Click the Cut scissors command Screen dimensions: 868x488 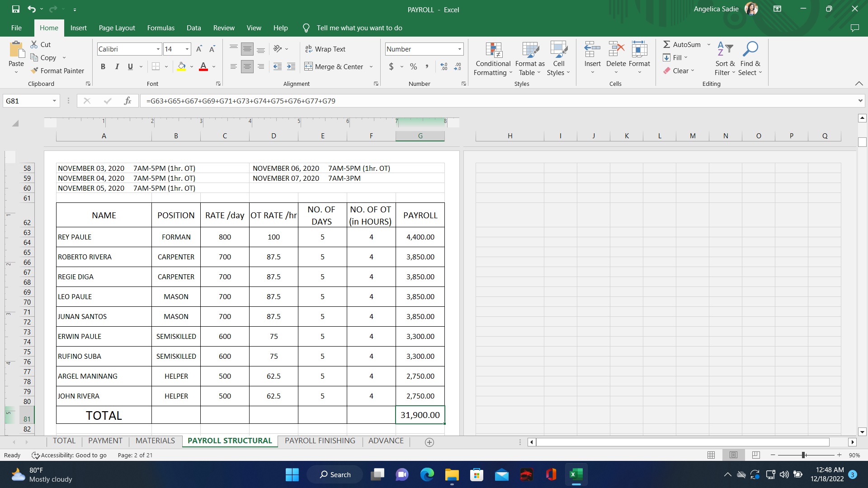(40, 44)
